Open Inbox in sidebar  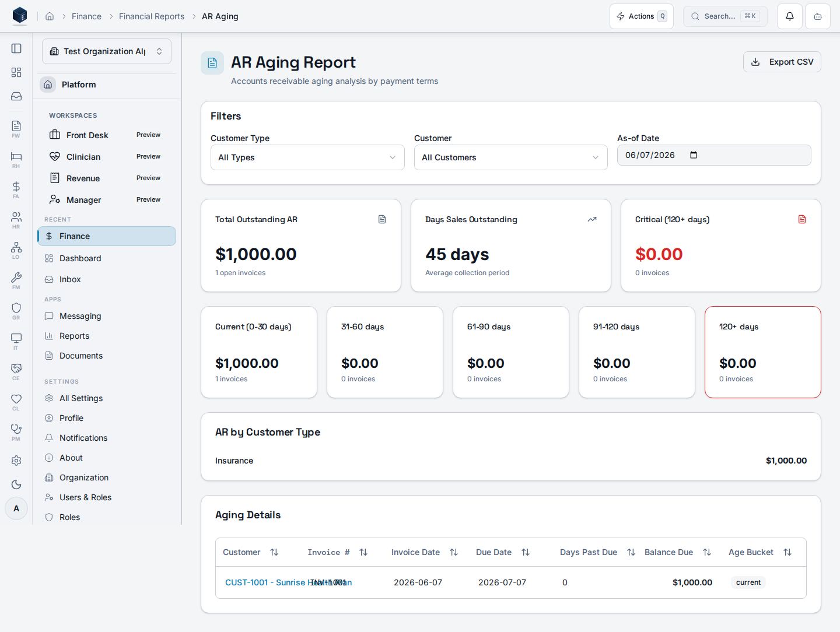pos(107,279)
